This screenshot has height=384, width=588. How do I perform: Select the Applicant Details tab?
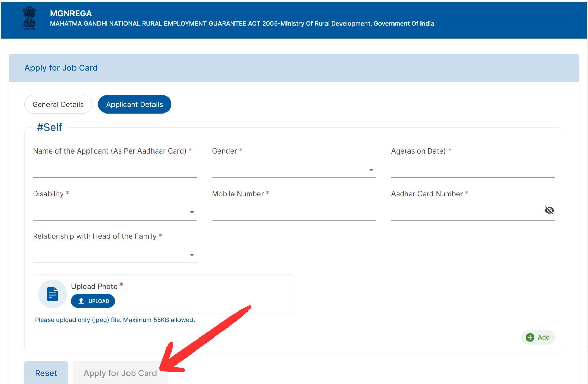(x=134, y=104)
